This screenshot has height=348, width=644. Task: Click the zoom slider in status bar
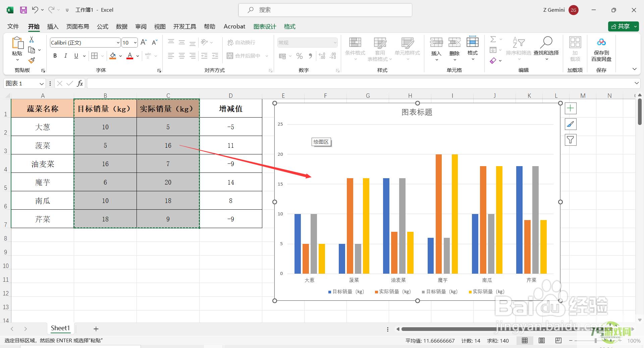(596, 341)
